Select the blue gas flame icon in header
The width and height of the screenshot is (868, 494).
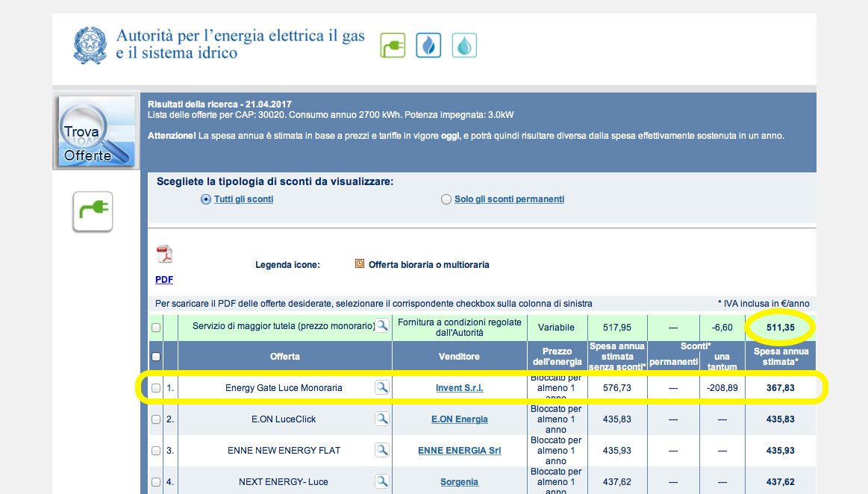click(428, 46)
